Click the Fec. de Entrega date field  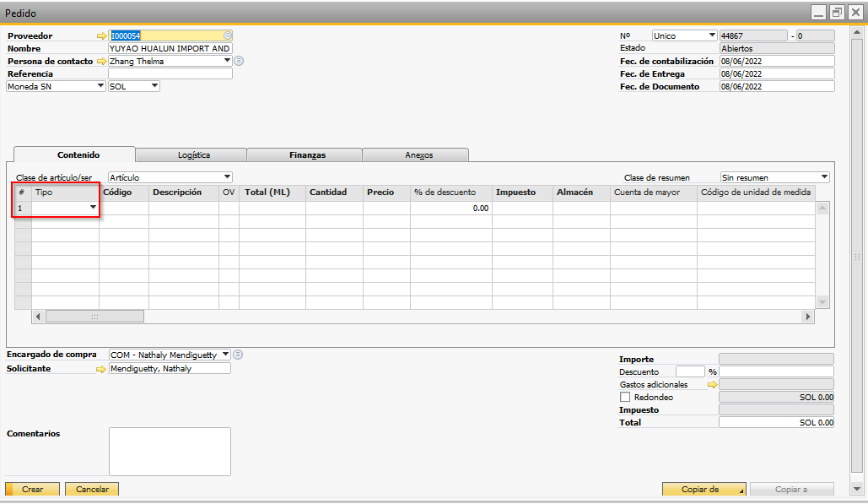point(777,73)
